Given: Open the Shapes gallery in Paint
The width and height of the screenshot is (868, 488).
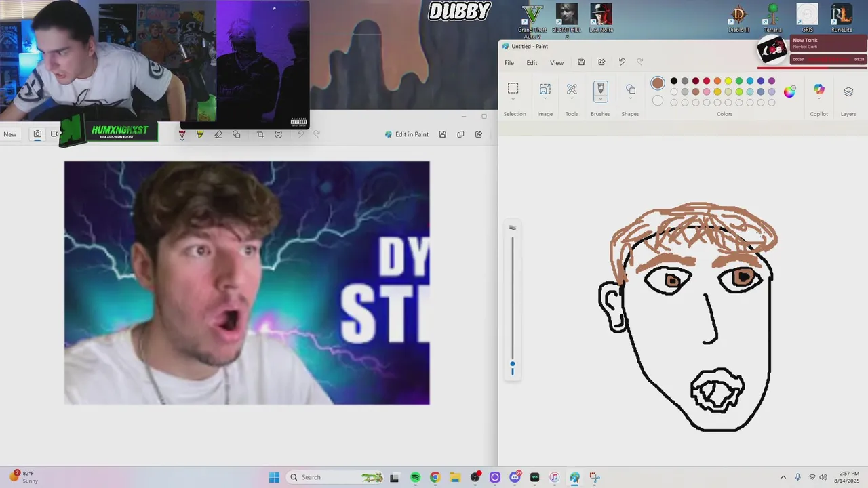Looking at the screenshot, I should (630, 89).
